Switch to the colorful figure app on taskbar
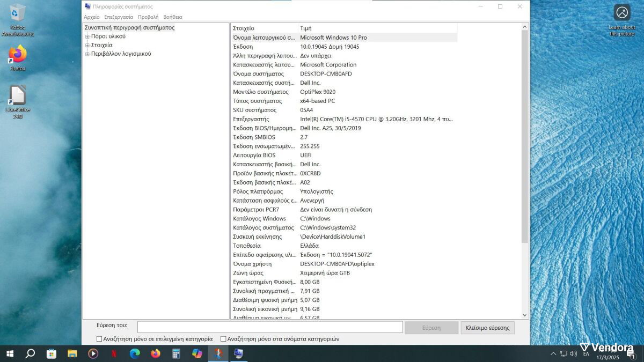The height and width of the screenshot is (362, 644). (x=218, y=353)
